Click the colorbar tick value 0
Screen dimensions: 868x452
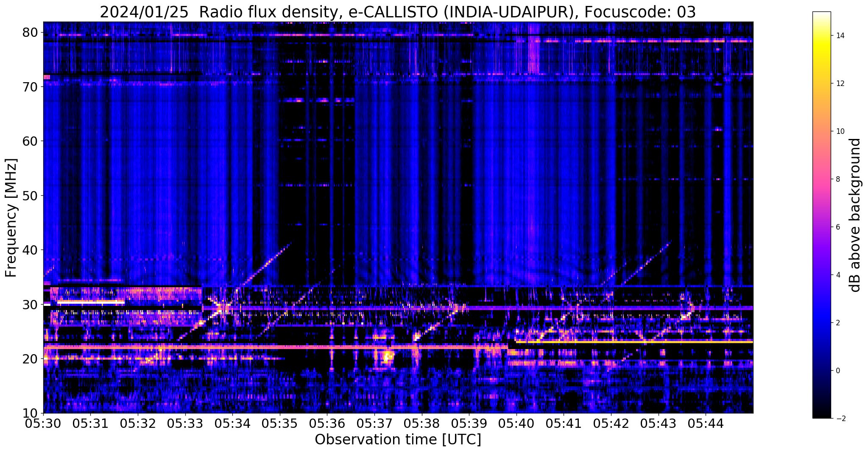837,371
